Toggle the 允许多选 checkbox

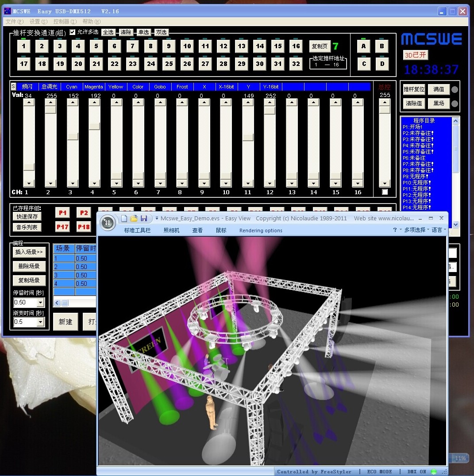72,32
